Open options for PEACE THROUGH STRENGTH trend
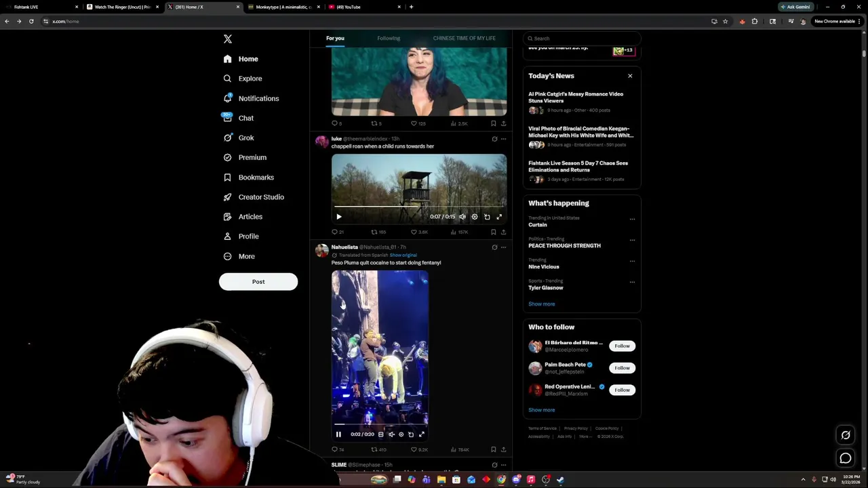The width and height of the screenshot is (868, 488). [632, 240]
